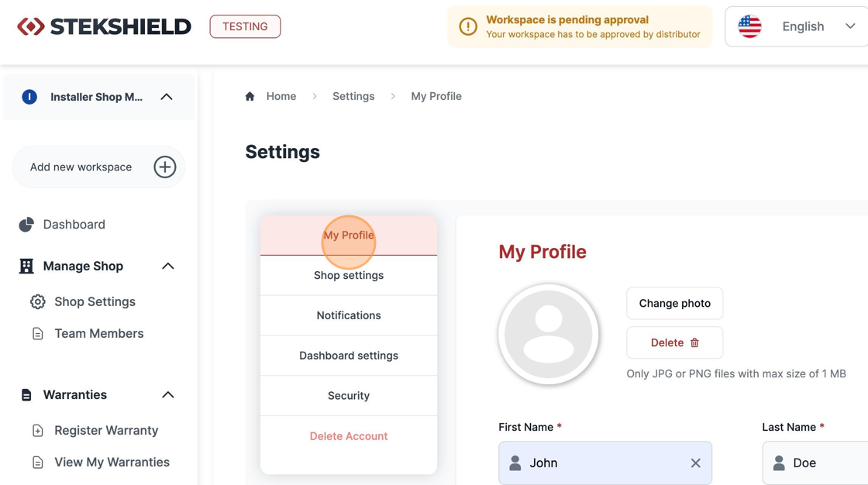The image size is (868, 485).
Task: Click the Last Name input containing Doe
Action: click(x=815, y=463)
